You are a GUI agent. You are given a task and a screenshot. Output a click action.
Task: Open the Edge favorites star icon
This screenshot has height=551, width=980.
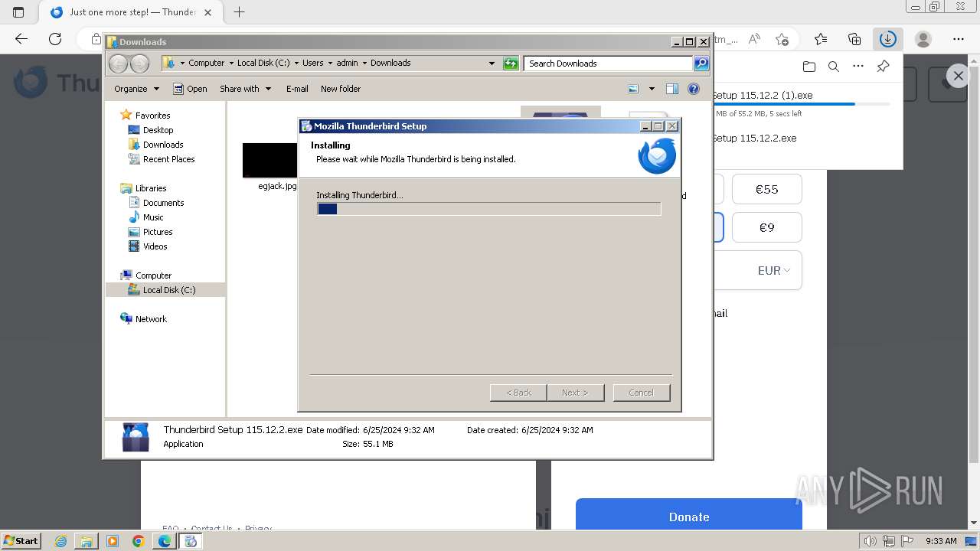[821, 39]
